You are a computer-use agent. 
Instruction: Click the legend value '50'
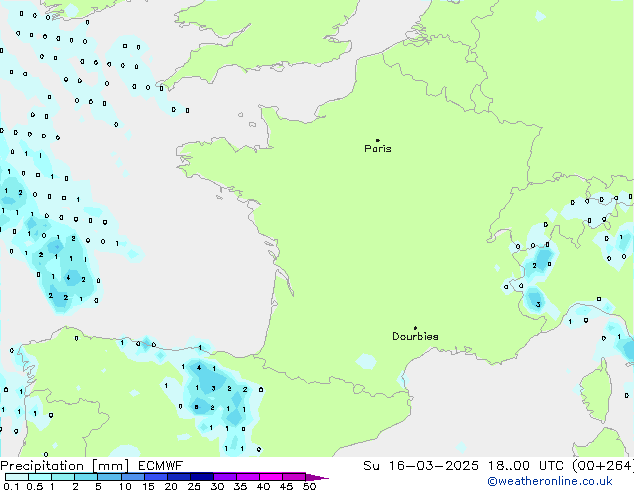[x=309, y=486]
